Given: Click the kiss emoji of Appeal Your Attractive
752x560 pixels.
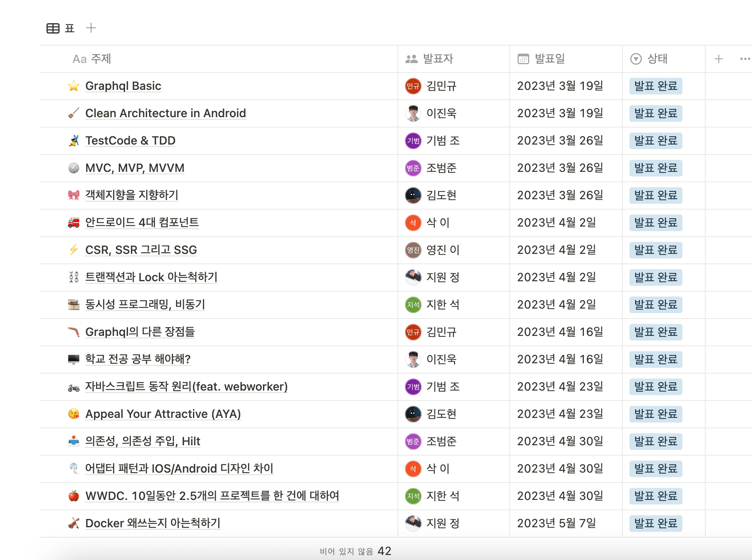Looking at the screenshot, I should tap(74, 414).
